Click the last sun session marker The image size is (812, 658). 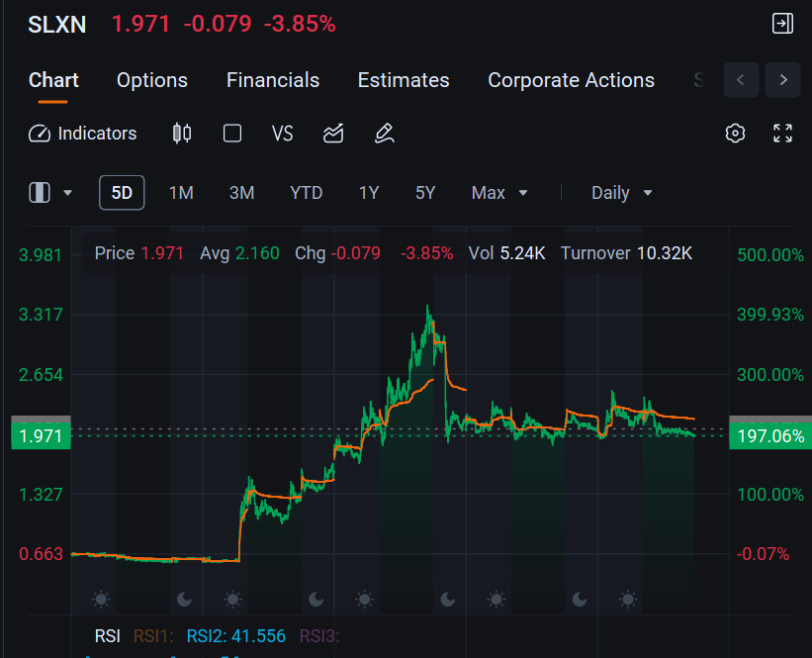point(628,600)
